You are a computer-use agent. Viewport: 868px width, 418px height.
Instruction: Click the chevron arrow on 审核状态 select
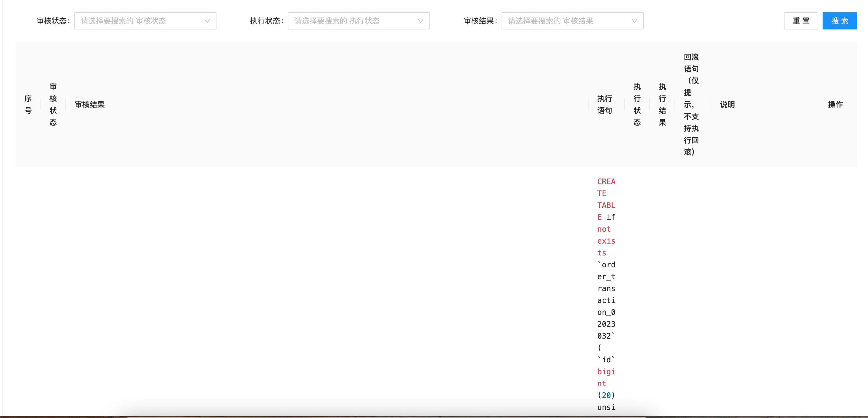pos(208,21)
